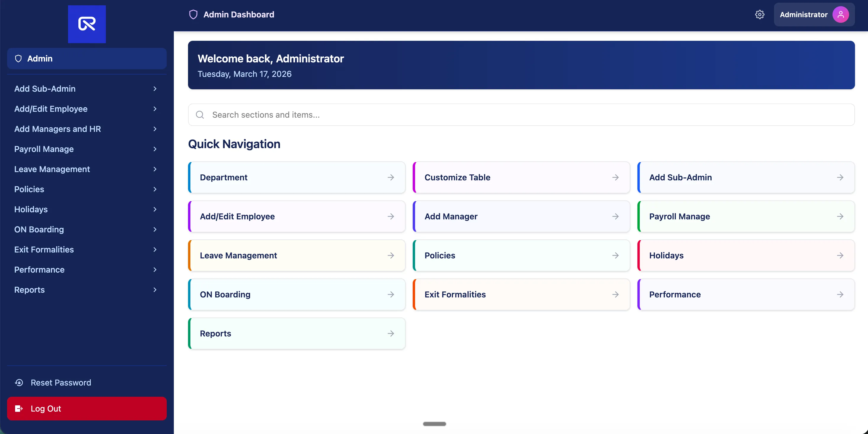Screen dimensions: 868x434
Task: Expand the Leave Management sidebar chevron
Action: tap(155, 169)
